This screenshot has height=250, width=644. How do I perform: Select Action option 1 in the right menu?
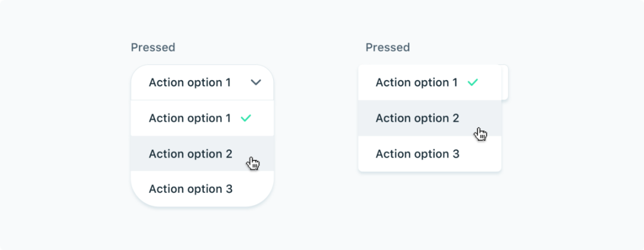click(x=416, y=82)
